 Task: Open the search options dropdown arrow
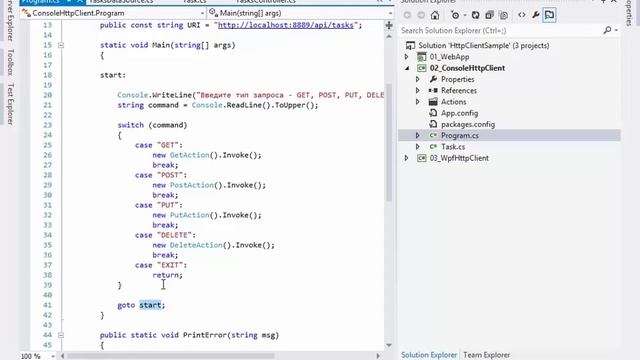click(616, 31)
